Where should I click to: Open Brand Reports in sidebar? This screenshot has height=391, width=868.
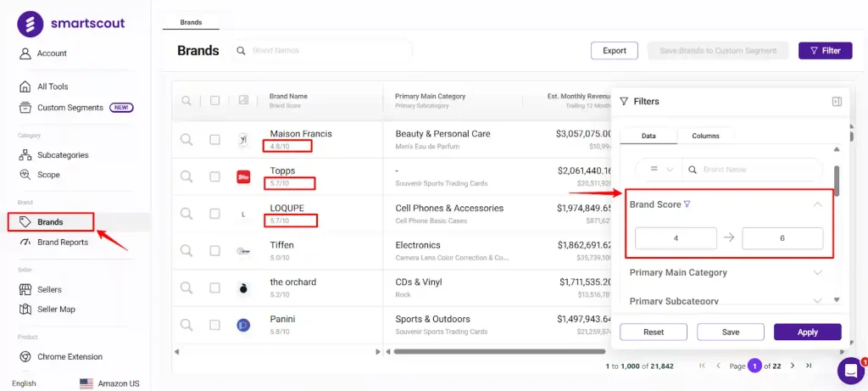coord(53,242)
